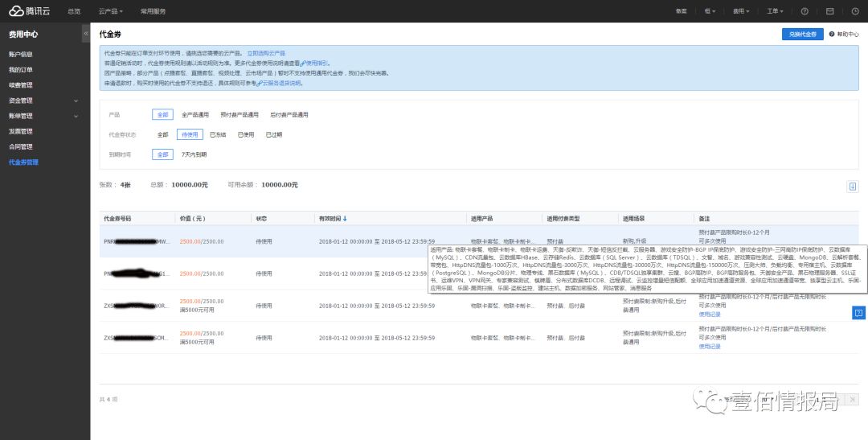Select 全部 in 代金券状态 filter
This screenshot has height=440, width=868.
162,134
